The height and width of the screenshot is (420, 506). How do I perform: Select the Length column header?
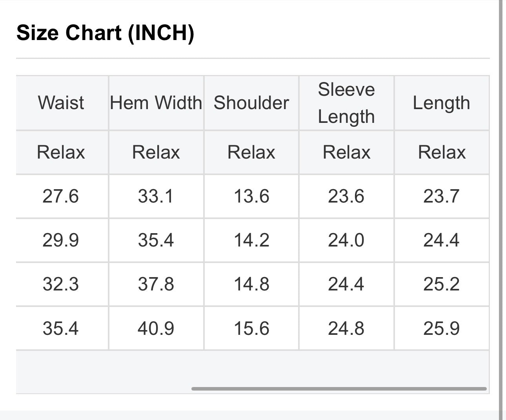[x=442, y=103]
